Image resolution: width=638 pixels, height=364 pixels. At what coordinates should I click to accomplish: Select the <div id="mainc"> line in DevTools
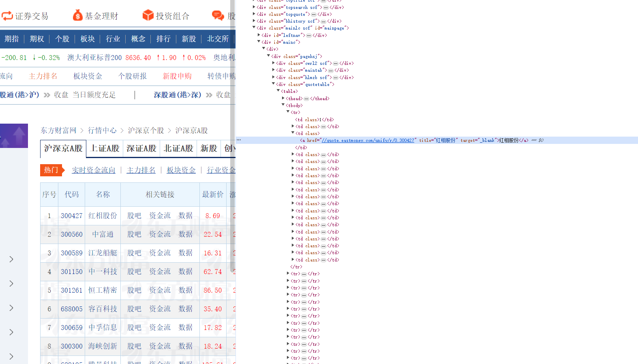click(281, 42)
